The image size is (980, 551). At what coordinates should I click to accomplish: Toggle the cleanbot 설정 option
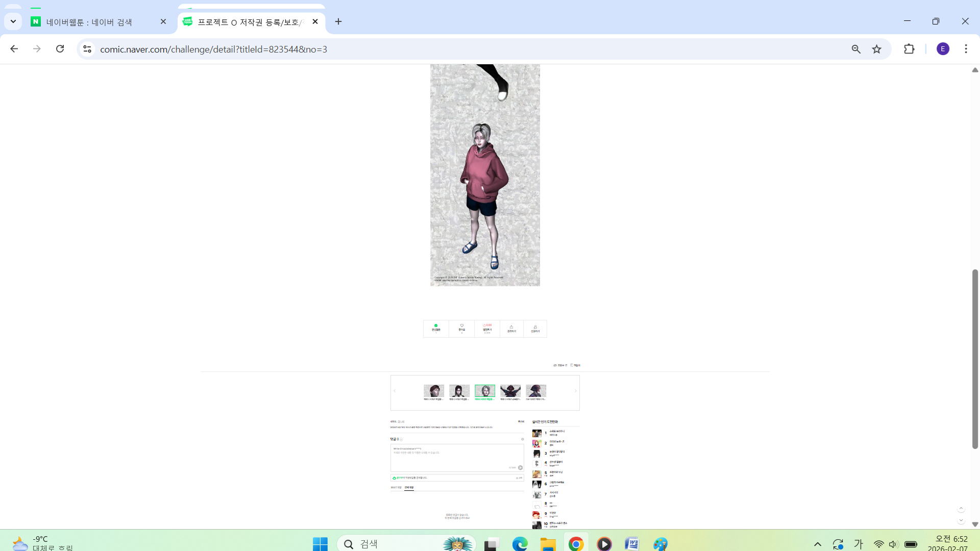[x=519, y=478]
